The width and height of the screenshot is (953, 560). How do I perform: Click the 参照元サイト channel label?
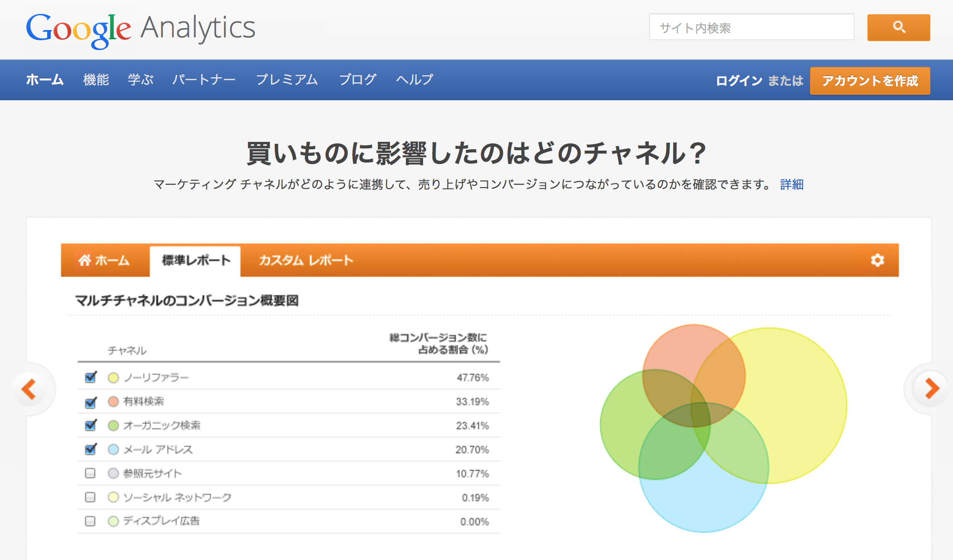(x=152, y=474)
